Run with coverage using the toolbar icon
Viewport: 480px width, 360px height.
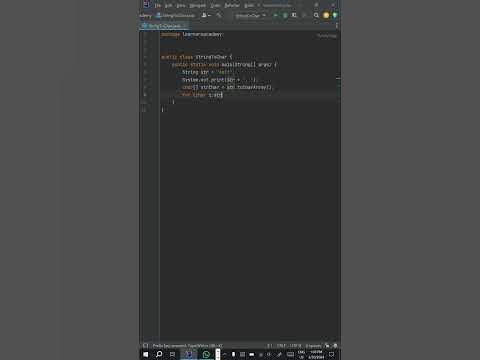(294, 15)
